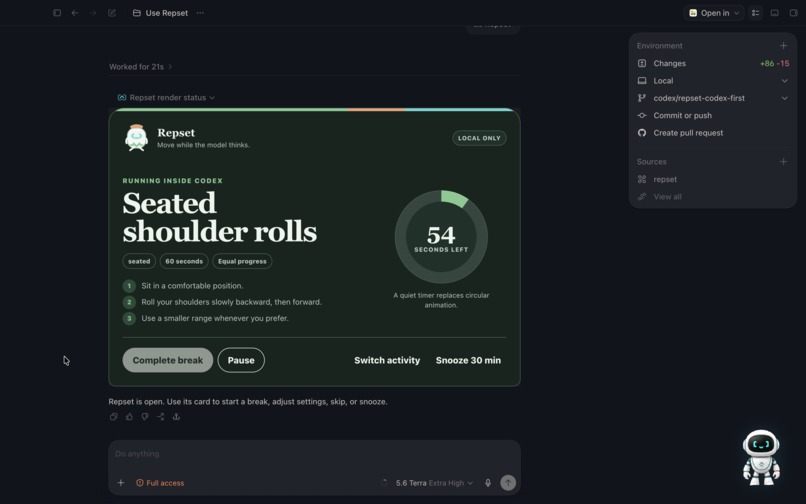Viewport: 806px width, 504px height.
Task: Give thumbs up to the response
Action: pyautogui.click(x=129, y=417)
